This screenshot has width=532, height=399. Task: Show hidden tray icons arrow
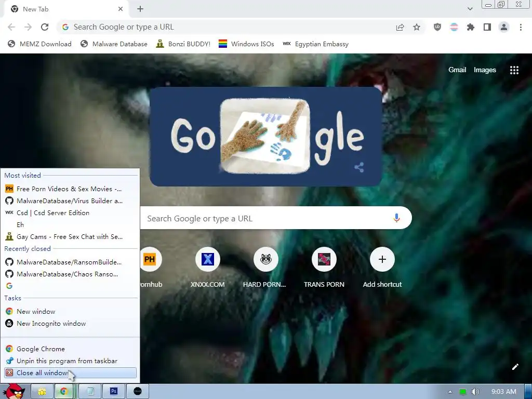tap(450, 392)
